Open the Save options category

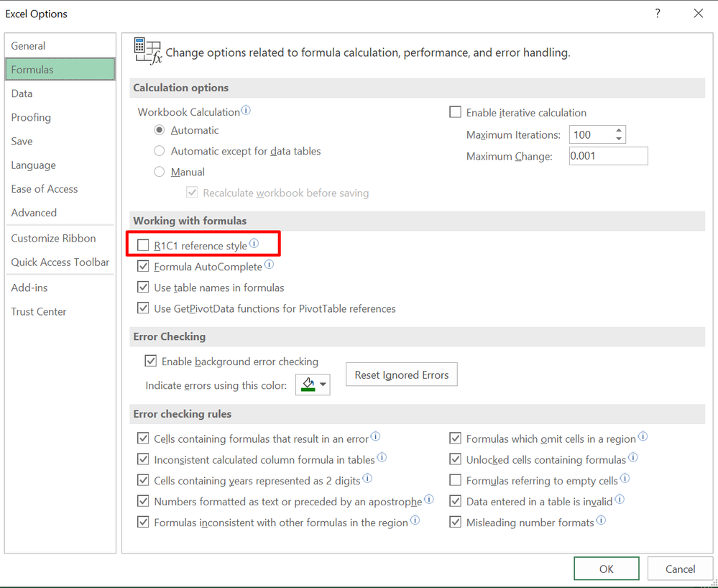pos(60,141)
